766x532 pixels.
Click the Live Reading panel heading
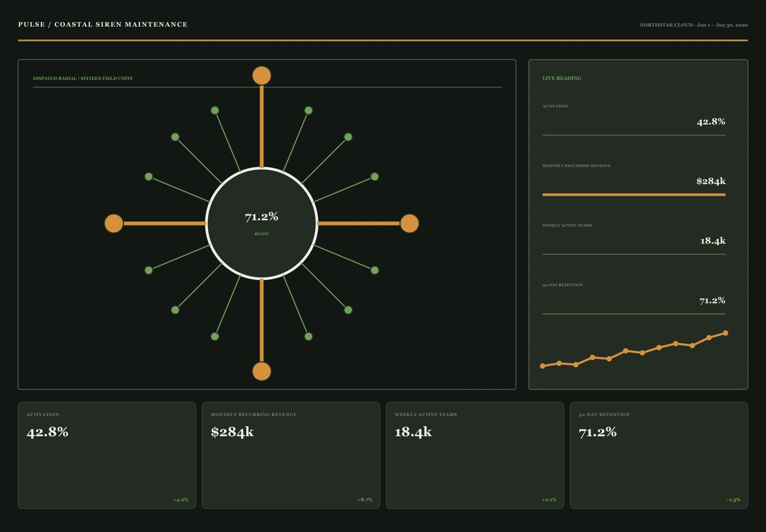point(562,78)
